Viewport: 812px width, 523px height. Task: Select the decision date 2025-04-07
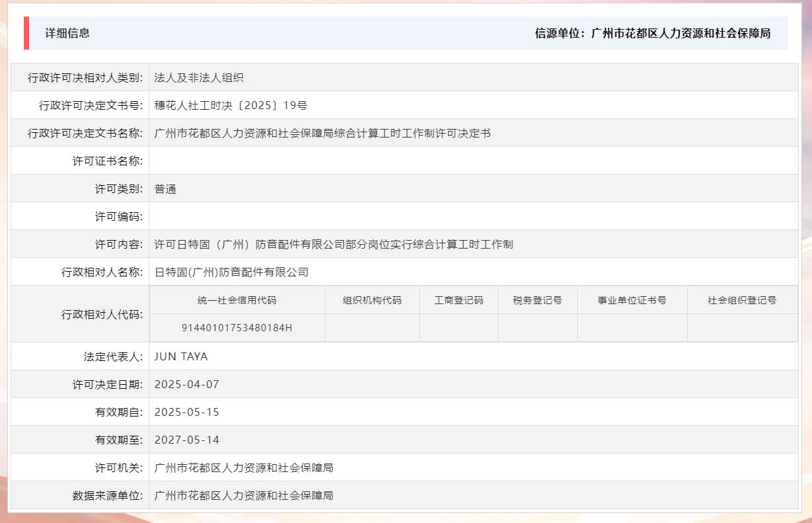tap(186, 384)
